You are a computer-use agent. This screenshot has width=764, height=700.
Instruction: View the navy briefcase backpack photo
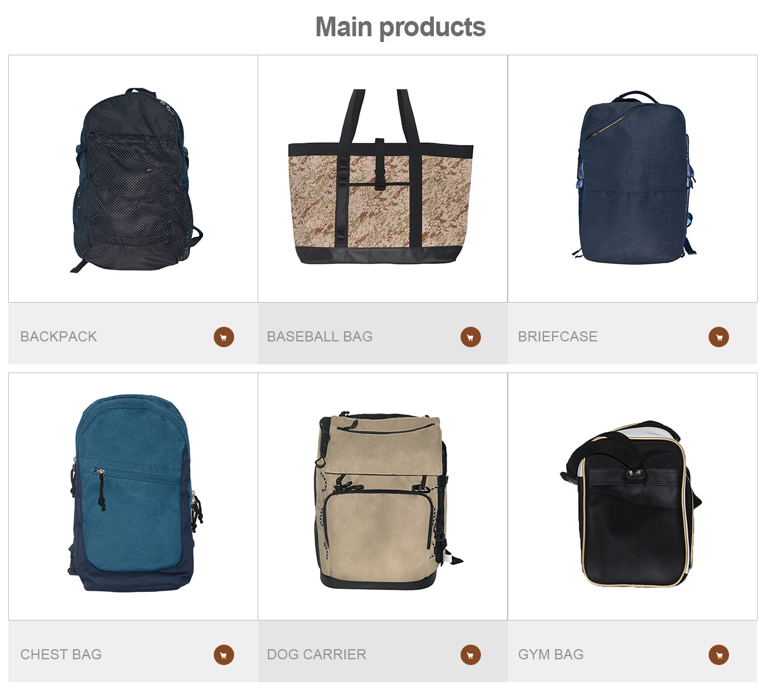[634, 177]
